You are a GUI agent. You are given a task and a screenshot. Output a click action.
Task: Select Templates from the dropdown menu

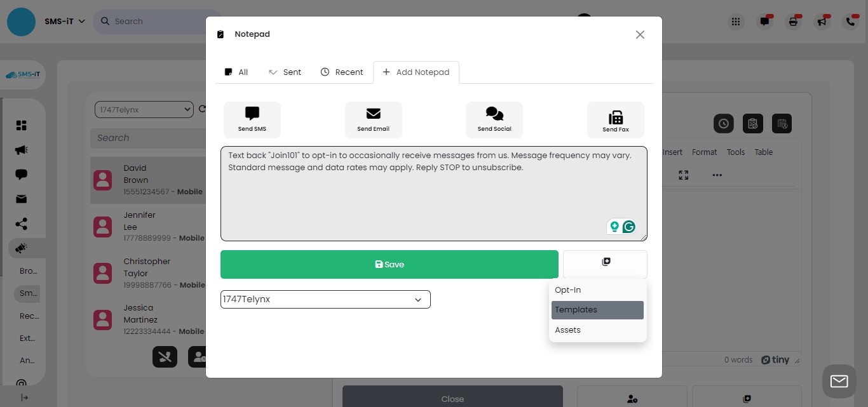point(576,310)
